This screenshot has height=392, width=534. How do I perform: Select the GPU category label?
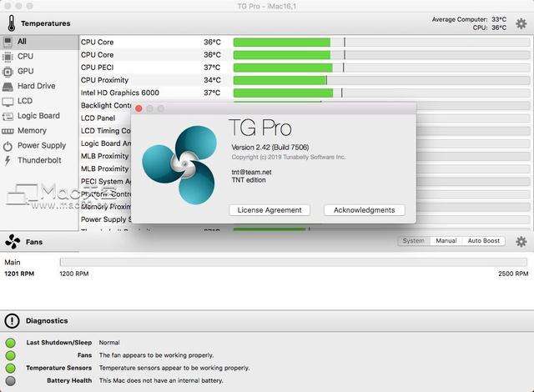[x=26, y=71]
